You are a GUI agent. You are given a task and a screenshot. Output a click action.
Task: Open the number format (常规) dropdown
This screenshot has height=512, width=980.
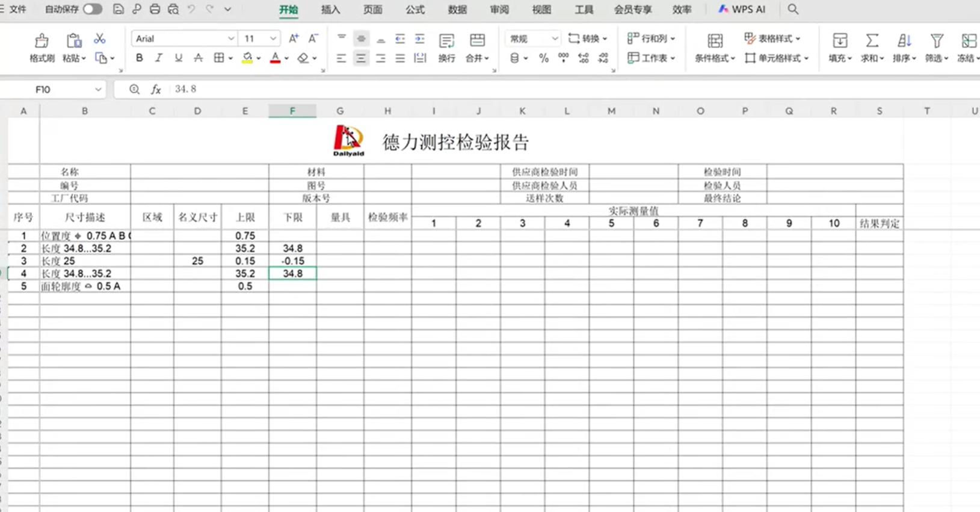(x=554, y=39)
